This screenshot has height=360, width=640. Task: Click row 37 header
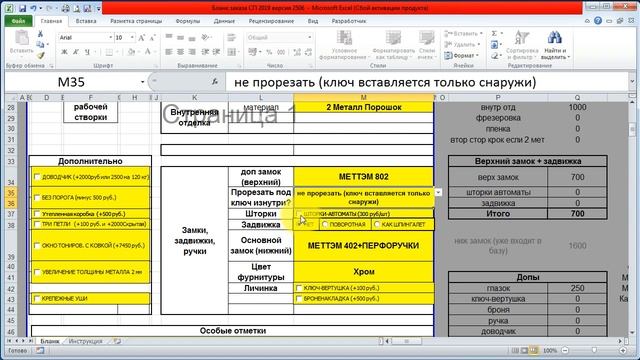pyautogui.click(x=11, y=214)
